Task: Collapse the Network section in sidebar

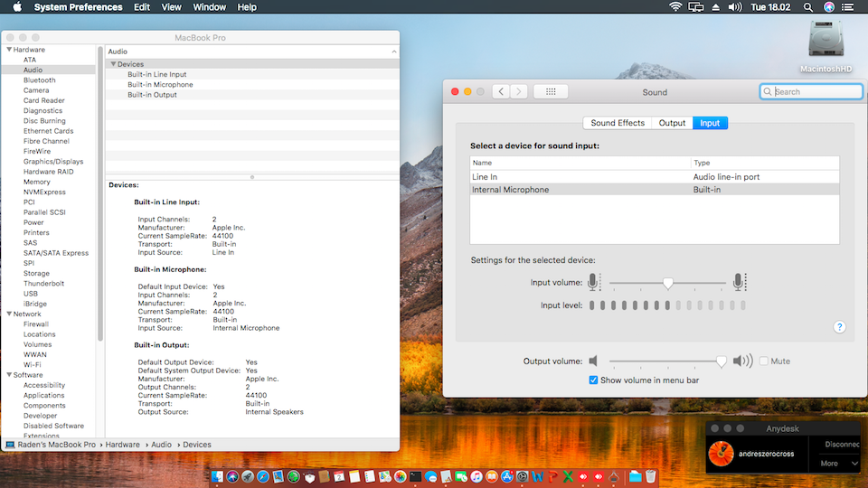Action: pos(9,314)
